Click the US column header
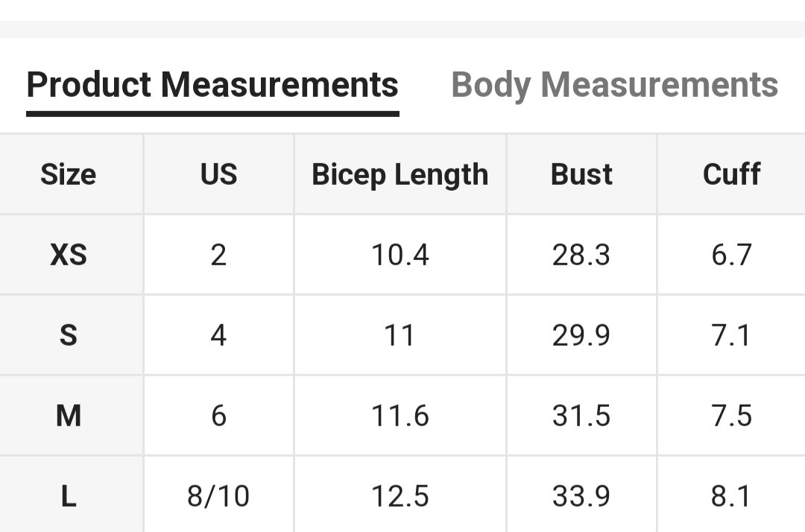This screenshot has width=805, height=532. (218, 174)
